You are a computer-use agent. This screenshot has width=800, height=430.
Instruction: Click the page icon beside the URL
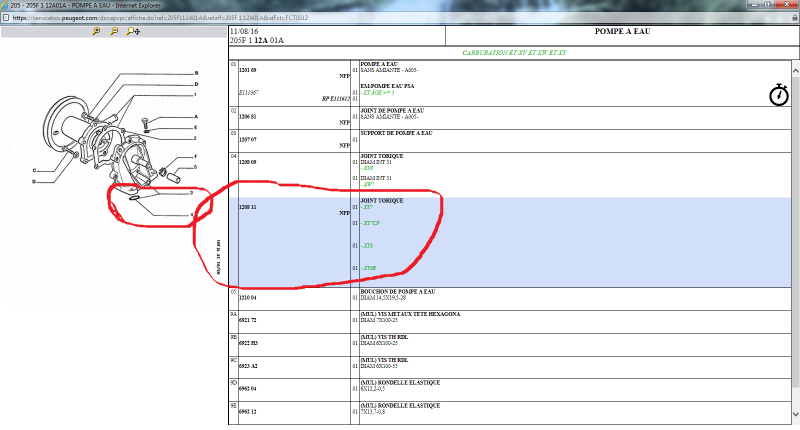click(x=6, y=18)
